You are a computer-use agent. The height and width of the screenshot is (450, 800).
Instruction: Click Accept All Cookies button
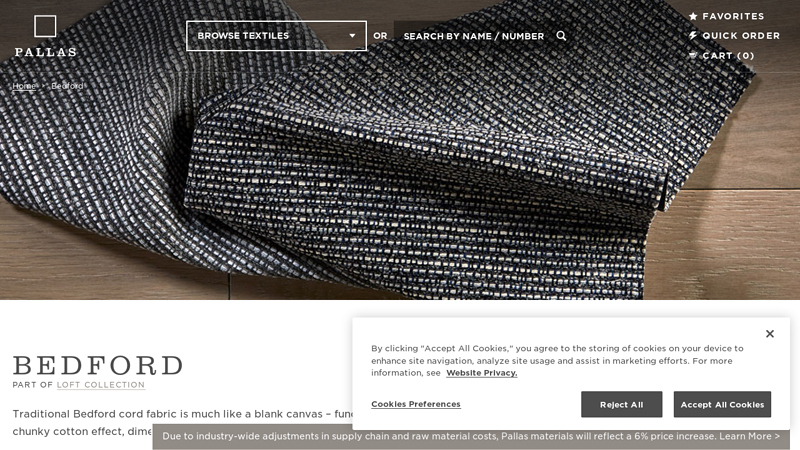coord(722,405)
